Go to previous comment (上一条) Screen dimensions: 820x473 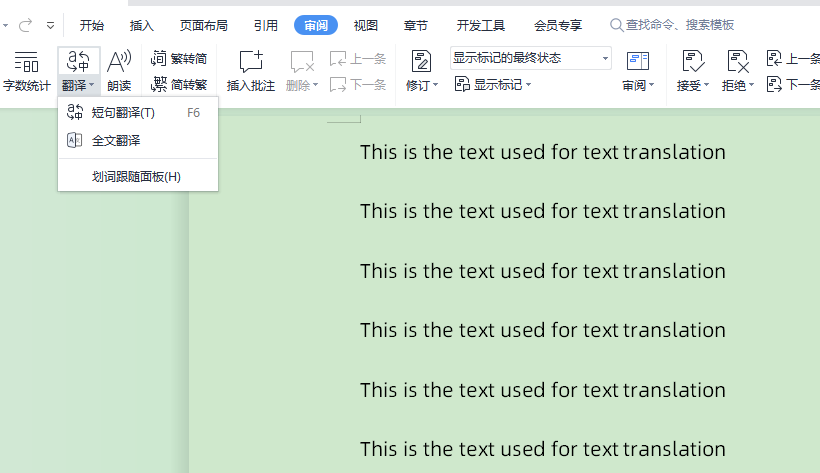tap(358, 59)
